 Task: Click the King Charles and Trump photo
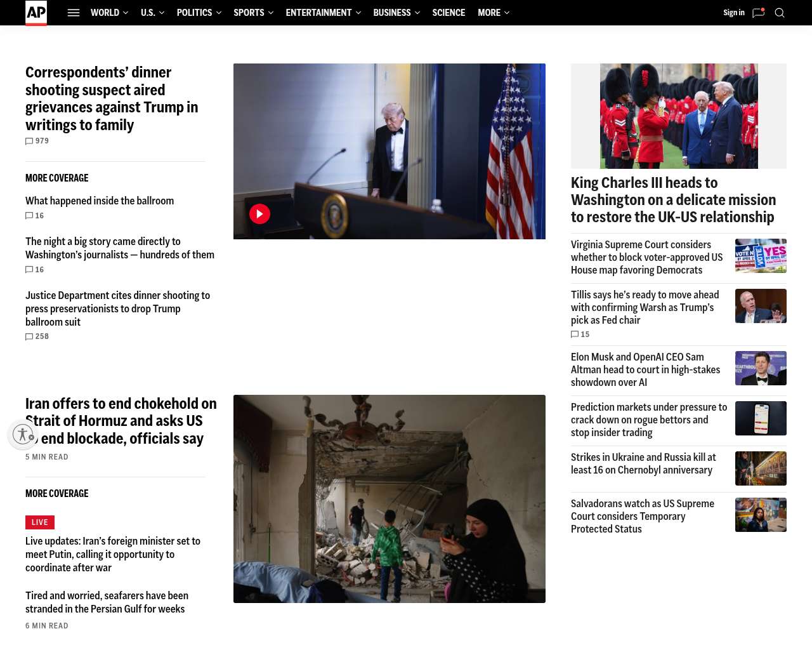pos(679,116)
